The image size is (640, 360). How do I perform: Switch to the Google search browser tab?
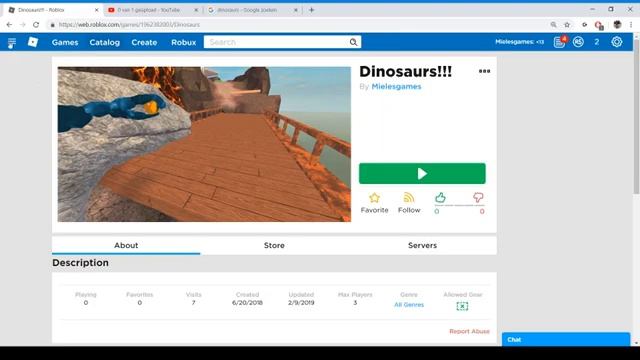click(253, 10)
